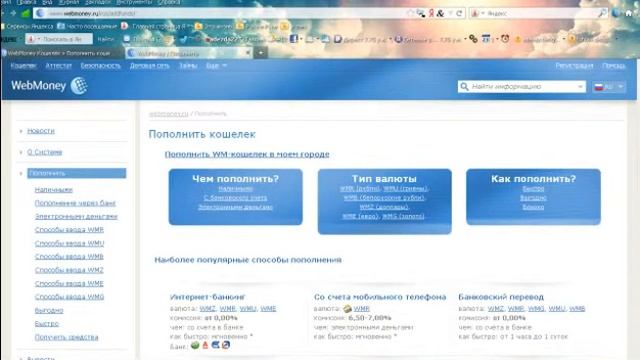Screen dimensions: 640x360
Task: Click the red ribbon icon in address bar
Action: 431,13
